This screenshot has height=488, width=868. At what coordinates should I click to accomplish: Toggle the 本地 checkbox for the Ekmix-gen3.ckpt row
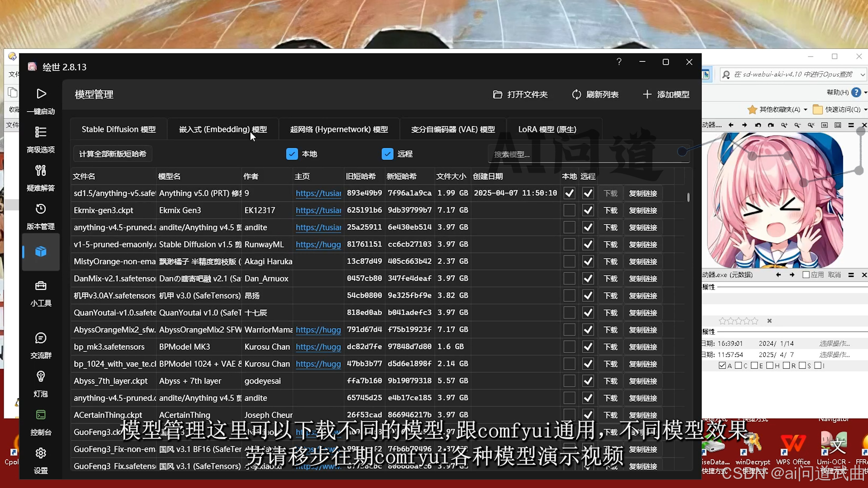pyautogui.click(x=569, y=211)
